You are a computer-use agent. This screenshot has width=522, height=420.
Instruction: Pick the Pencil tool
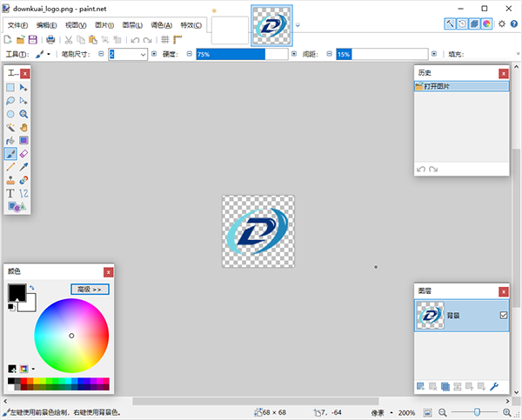[10, 167]
